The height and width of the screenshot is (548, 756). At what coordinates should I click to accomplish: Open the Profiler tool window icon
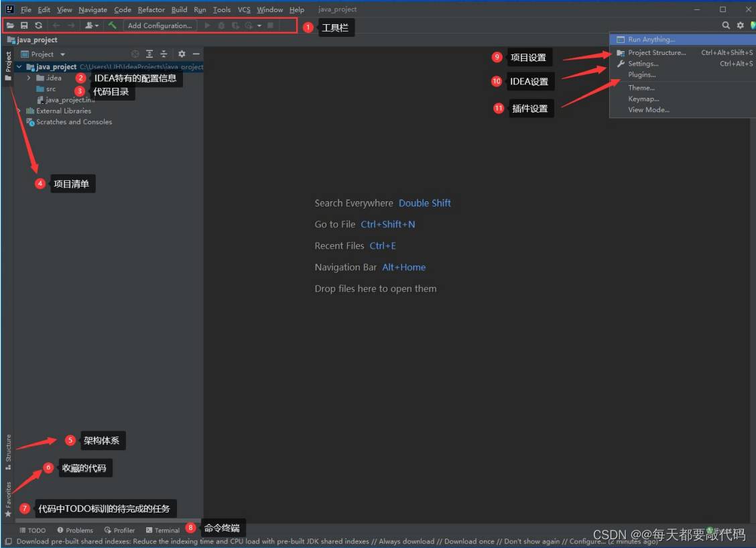coord(119,530)
